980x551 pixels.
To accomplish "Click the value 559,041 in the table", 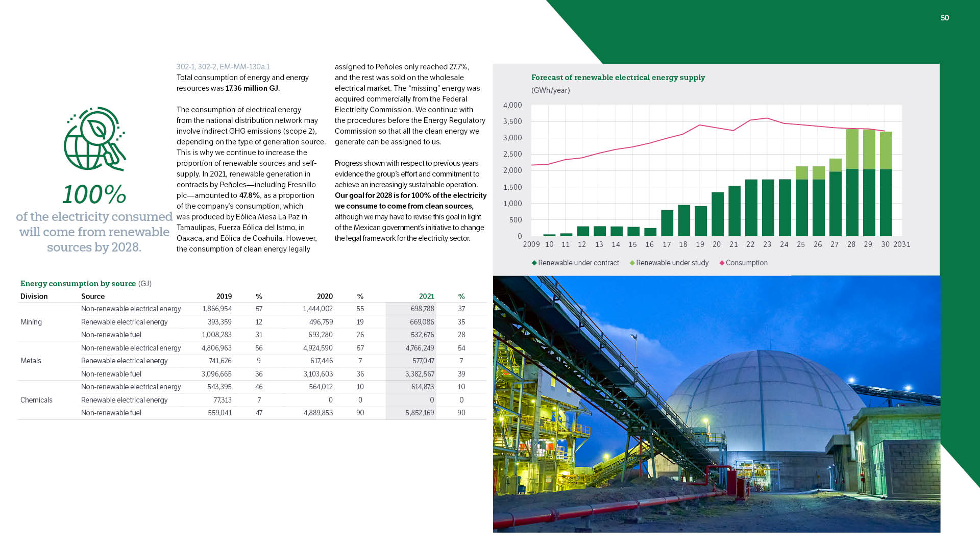I will 220,413.
